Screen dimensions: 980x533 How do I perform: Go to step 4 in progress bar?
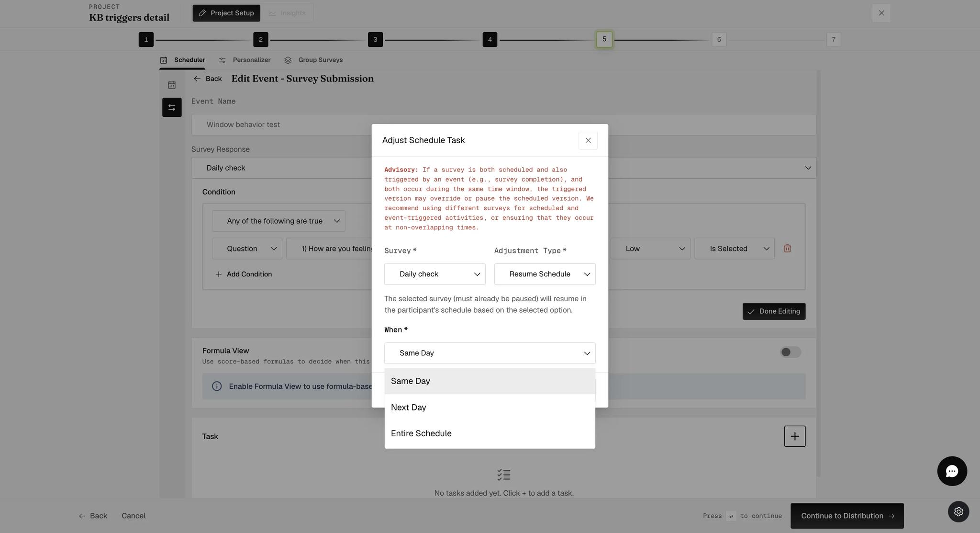(x=490, y=39)
